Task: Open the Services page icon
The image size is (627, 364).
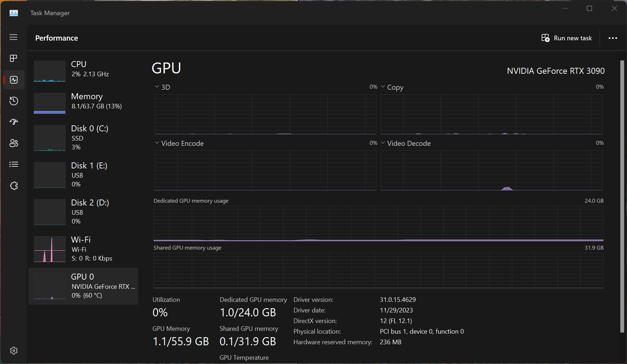Action: point(13,186)
